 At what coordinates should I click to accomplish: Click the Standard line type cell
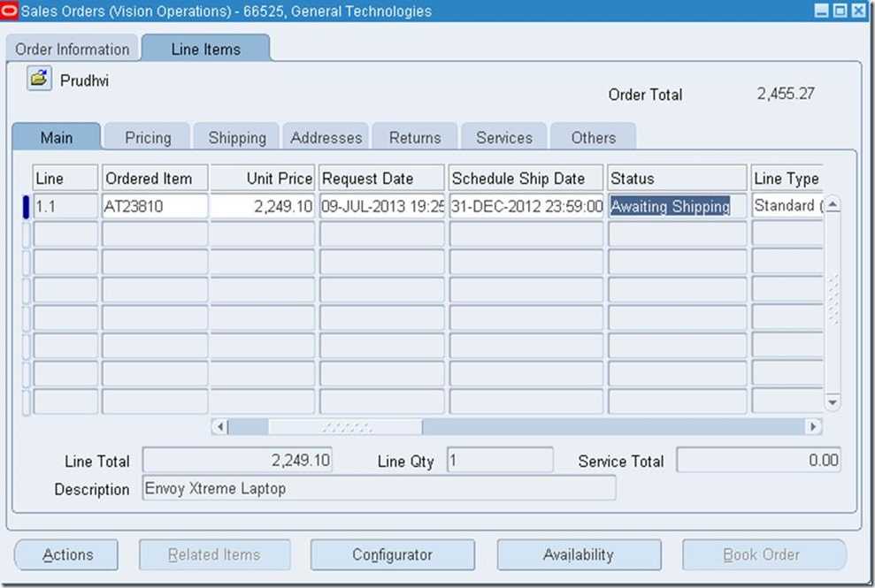click(787, 206)
